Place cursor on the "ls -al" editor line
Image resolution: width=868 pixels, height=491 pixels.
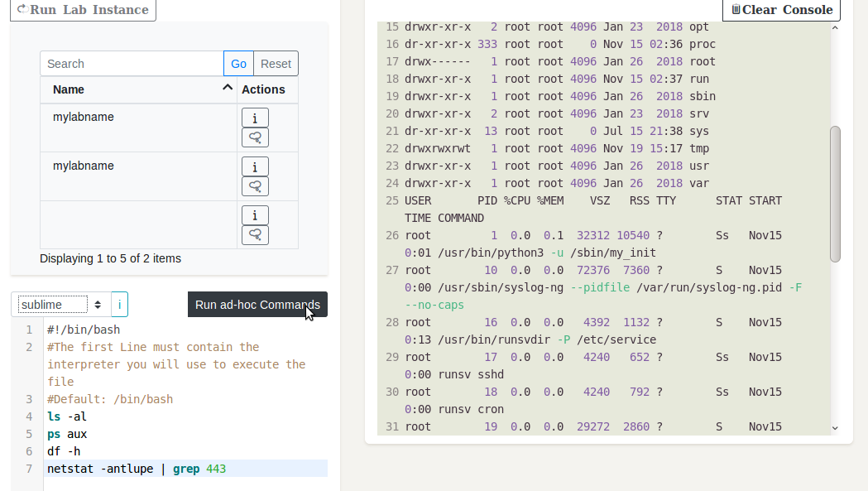point(67,416)
